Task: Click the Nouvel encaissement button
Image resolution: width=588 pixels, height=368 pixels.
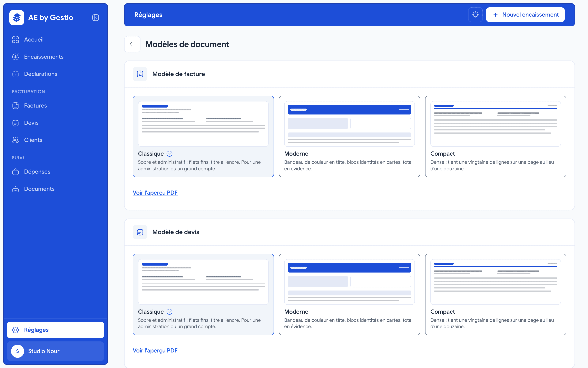Action: pyautogui.click(x=525, y=15)
